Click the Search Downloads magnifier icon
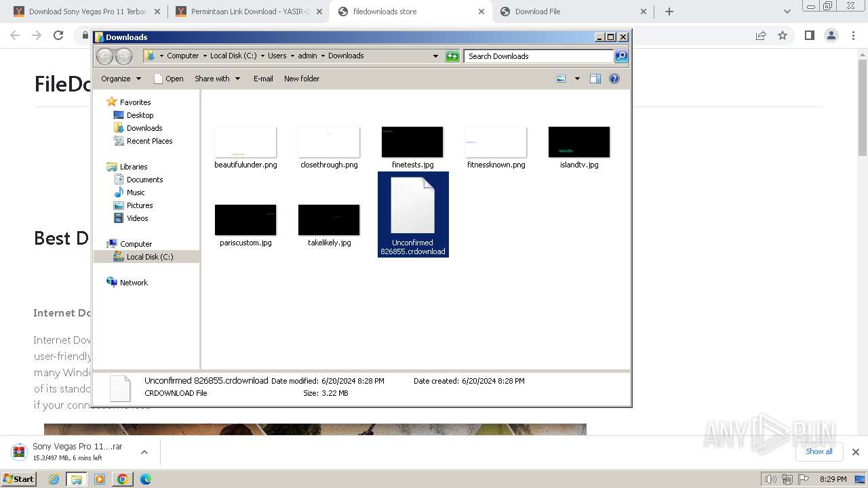Viewport: 868px width, 488px height. pyautogui.click(x=621, y=56)
